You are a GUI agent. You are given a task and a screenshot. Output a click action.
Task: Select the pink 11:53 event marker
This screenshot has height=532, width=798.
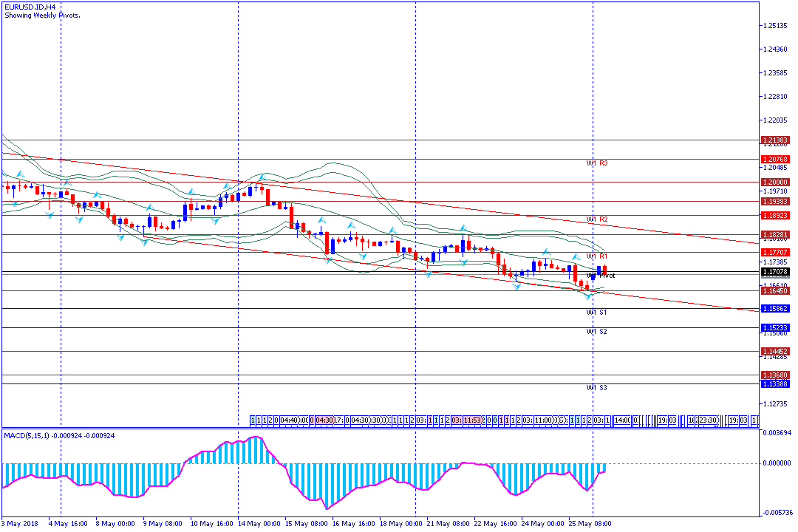pyautogui.click(x=471, y=420)
